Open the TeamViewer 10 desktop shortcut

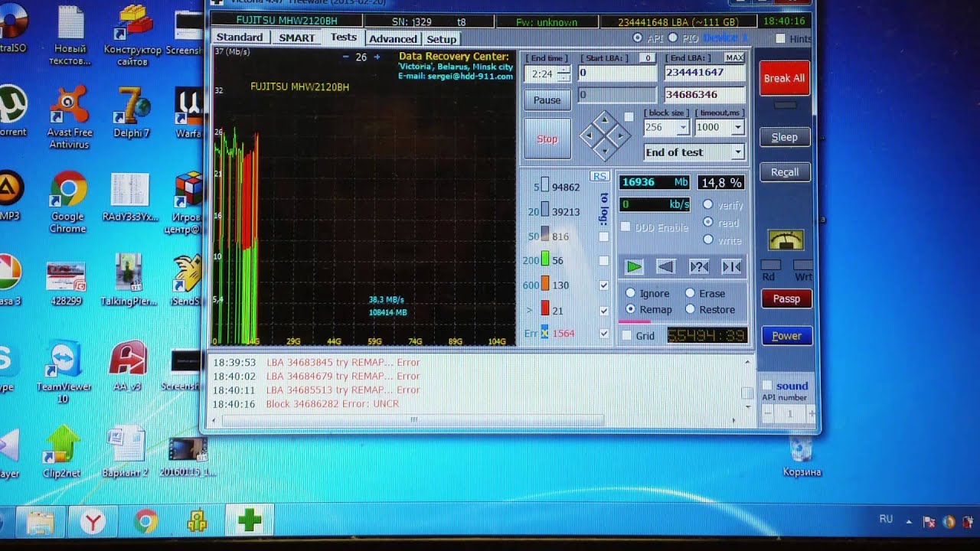pos(64,371)
